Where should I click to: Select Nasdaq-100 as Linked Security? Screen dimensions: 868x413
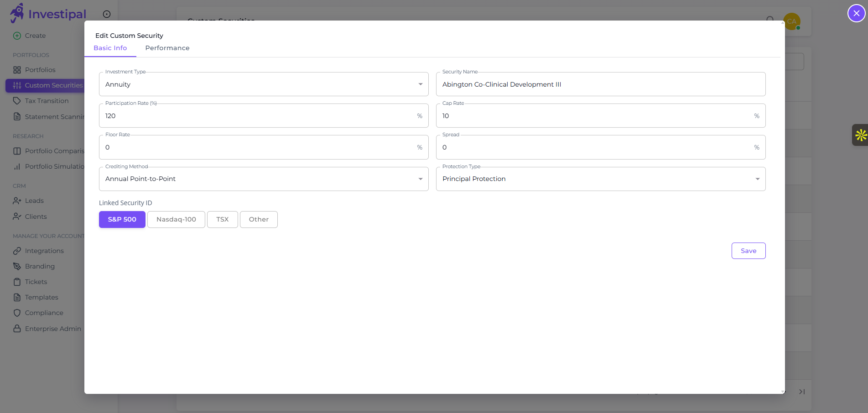point(176,219)
